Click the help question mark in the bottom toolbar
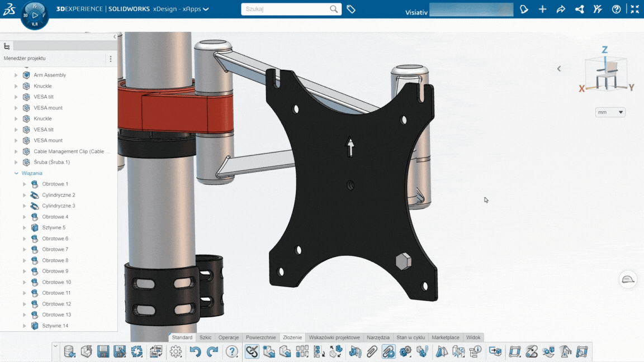Screen dimensions: 644x362 tap(232, 352)
